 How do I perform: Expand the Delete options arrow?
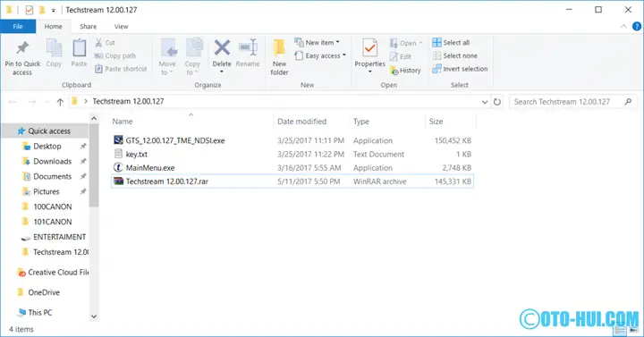[222, 72]
